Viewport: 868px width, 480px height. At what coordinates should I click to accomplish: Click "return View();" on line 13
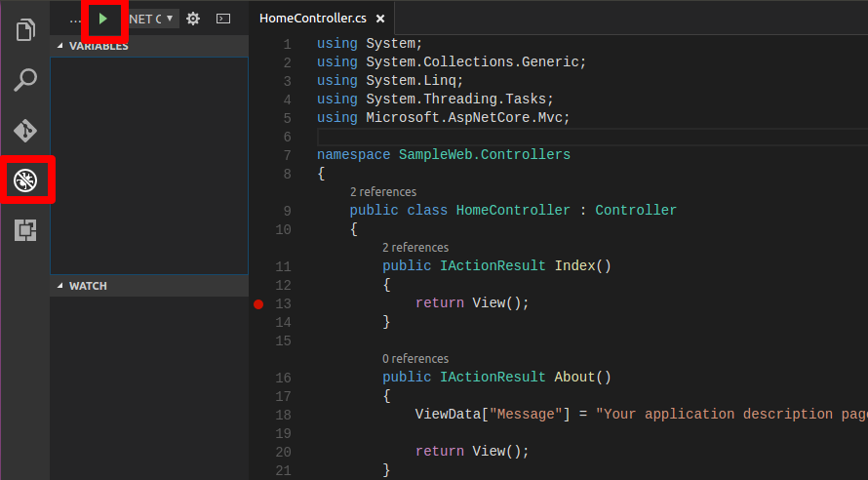pos(472,303)
